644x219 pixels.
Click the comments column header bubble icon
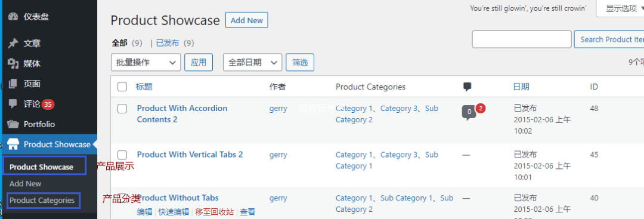pyautogui.click(x=467, y=87)
